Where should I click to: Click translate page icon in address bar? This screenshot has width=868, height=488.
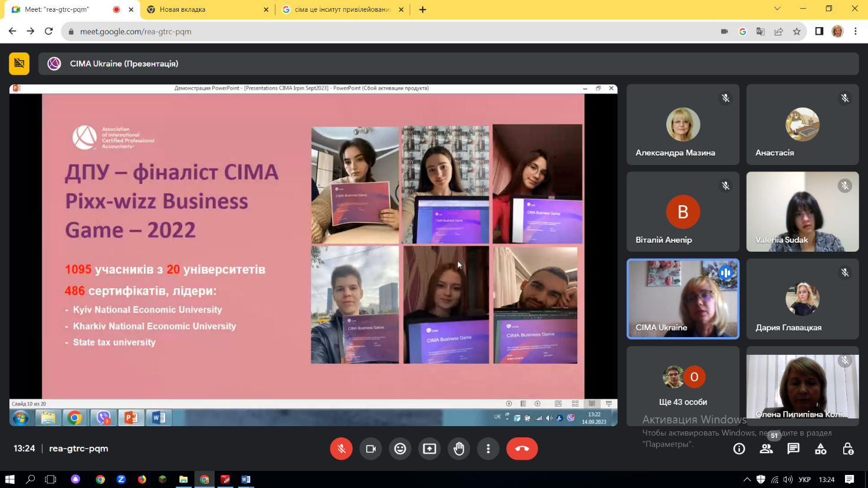point(761,32)
